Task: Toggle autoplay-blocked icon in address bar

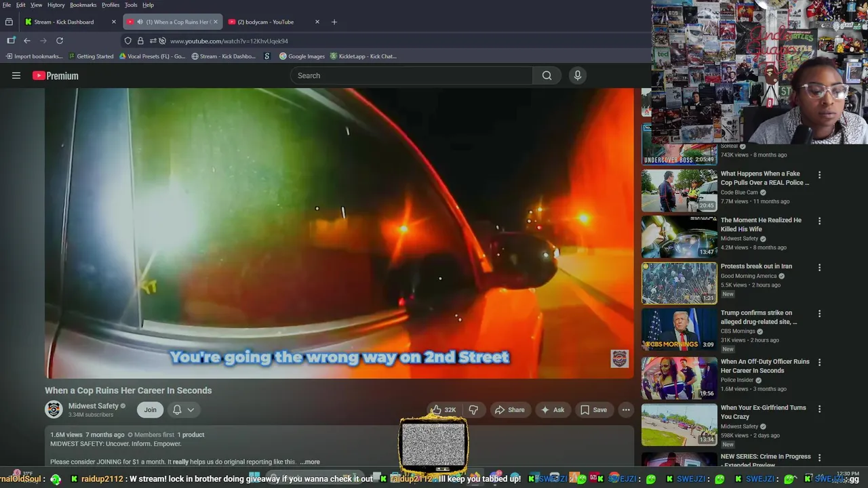Action: [163, 41]
